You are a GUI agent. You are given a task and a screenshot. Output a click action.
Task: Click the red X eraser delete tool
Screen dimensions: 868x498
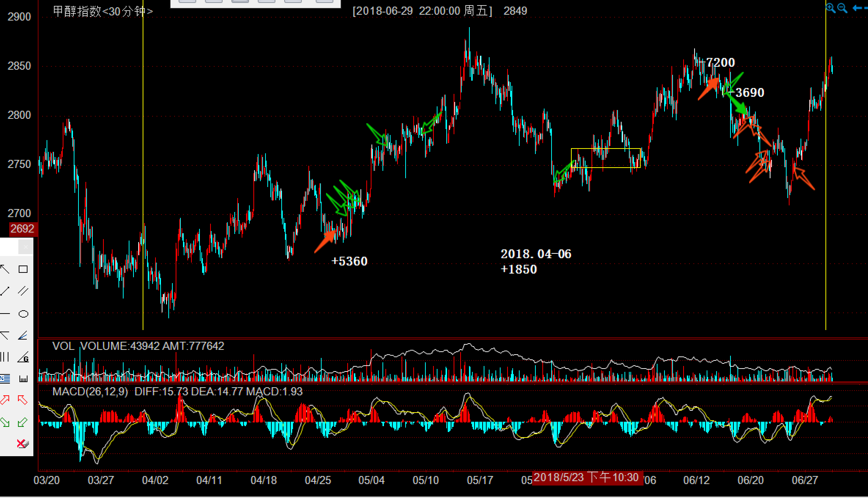pos(23,444)
